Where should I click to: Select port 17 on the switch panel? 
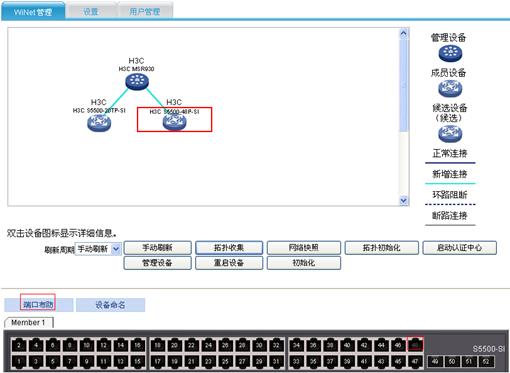pos(158,361)
